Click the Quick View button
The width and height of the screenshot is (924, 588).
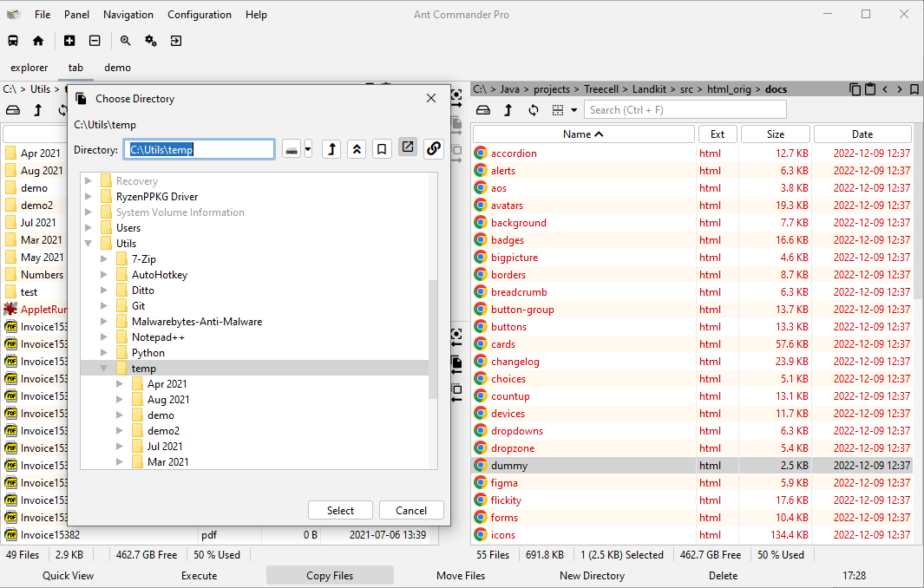coord(68,576)
